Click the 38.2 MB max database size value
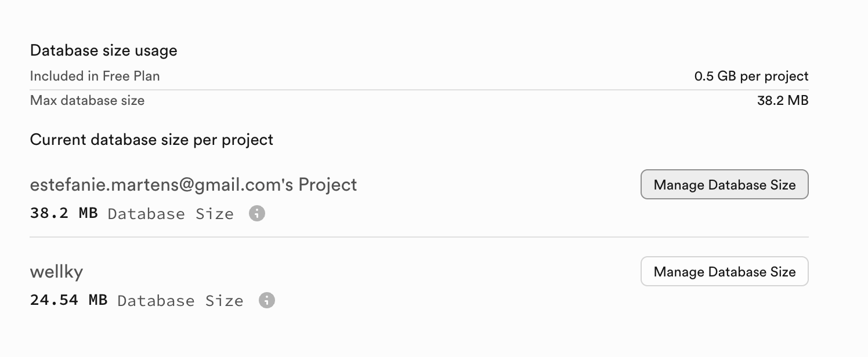 pyautogui.click(x=782, y=101)
